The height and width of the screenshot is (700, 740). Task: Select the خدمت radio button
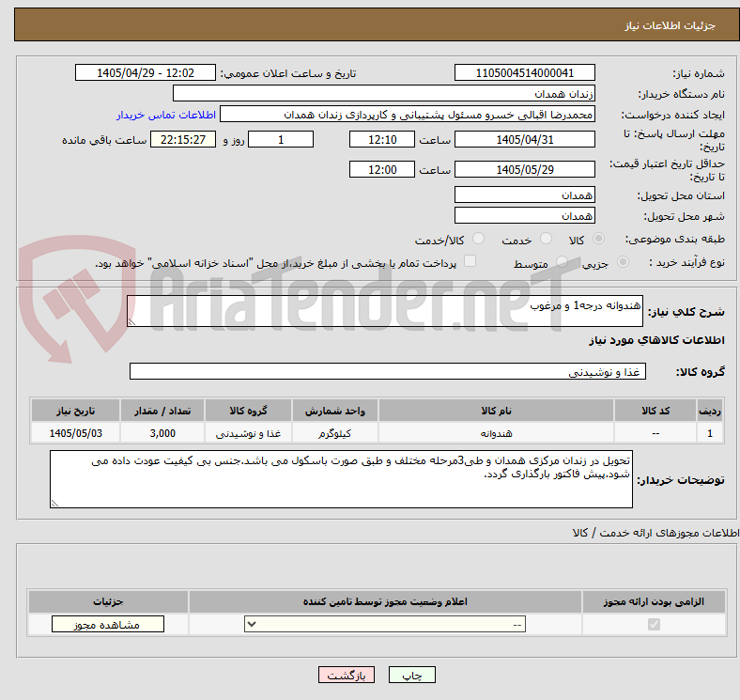pyautogui.click(x=546, y=239)
